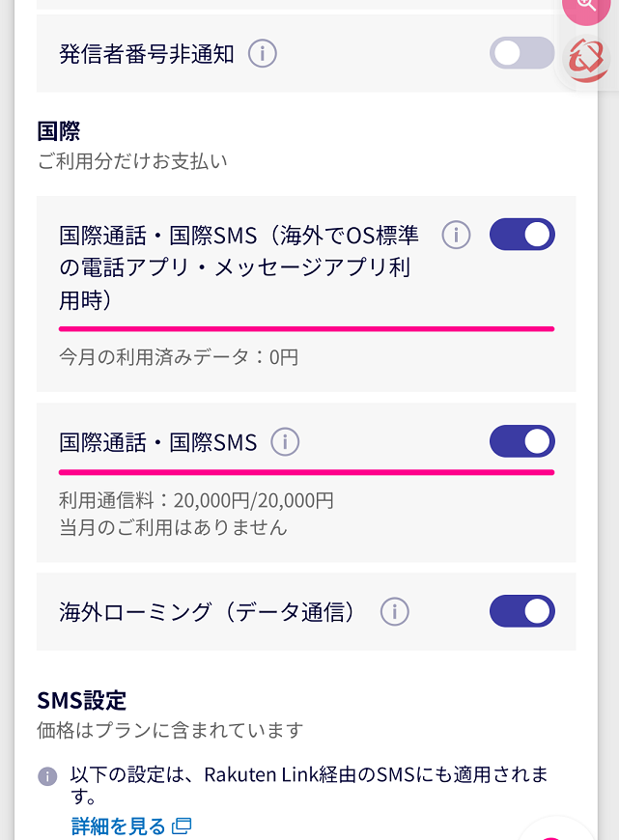Click pink usage bar above 今月の利用済みデータ
This screenshot has height=840, width=619.
tap(306, 329)
